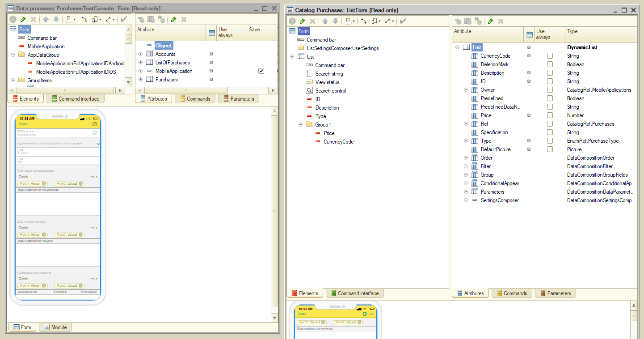The image size is (644, 339).
Task: Toggle Use always checkbox for Price attribute
Action: coord(550,115)
